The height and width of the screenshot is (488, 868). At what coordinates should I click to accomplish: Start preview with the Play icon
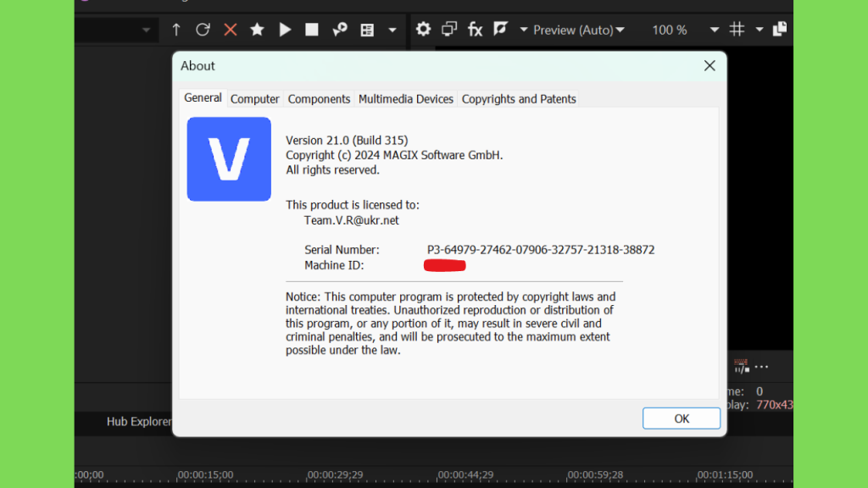point(285,30)
